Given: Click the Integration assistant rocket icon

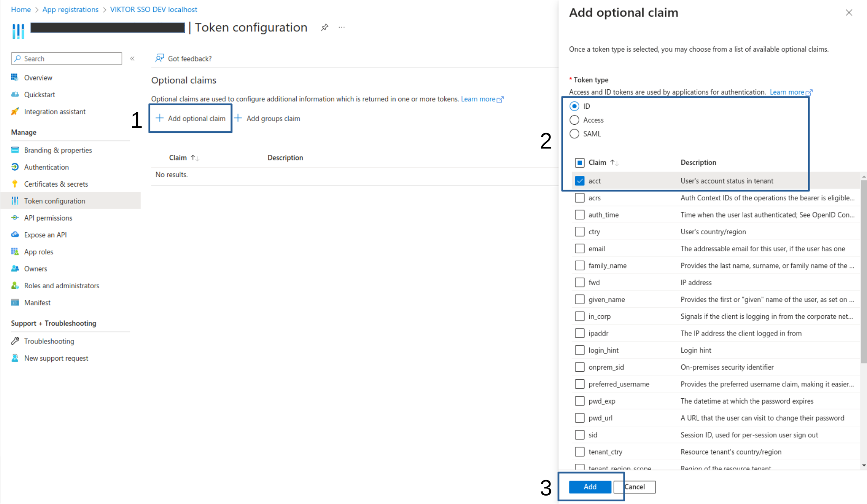Looking at the screenshot, I should click(15, 111).
